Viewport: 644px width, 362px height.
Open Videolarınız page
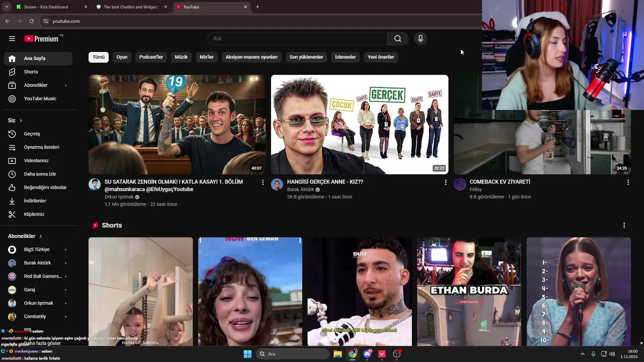coord(38,160)
